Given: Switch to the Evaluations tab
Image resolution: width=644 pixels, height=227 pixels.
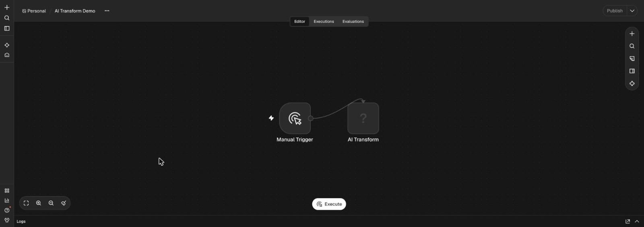Looking at the screenshot, I should [353, 22].
